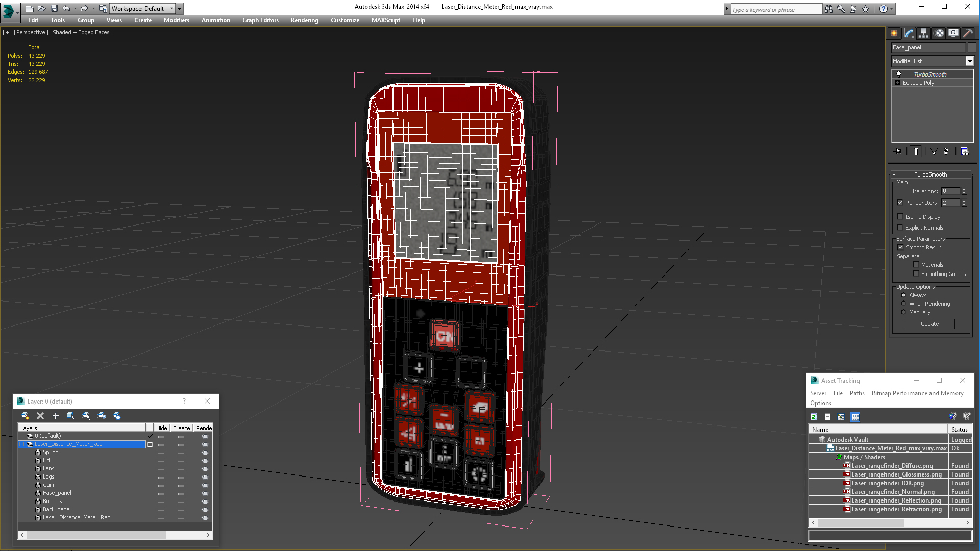Toggle Show End Result icon
Screen dimensions: 980x551
(916, 152)
